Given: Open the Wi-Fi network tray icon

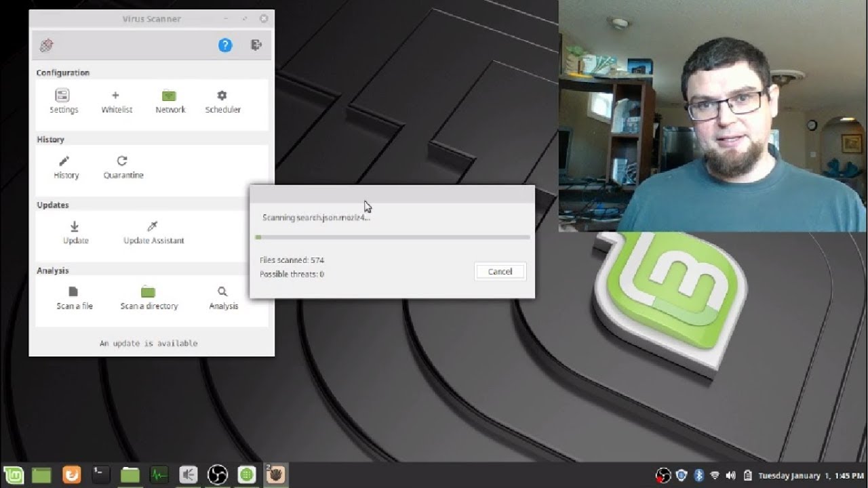Looking at the screenshot, I should pyautogui.click(x=714, y=476).
